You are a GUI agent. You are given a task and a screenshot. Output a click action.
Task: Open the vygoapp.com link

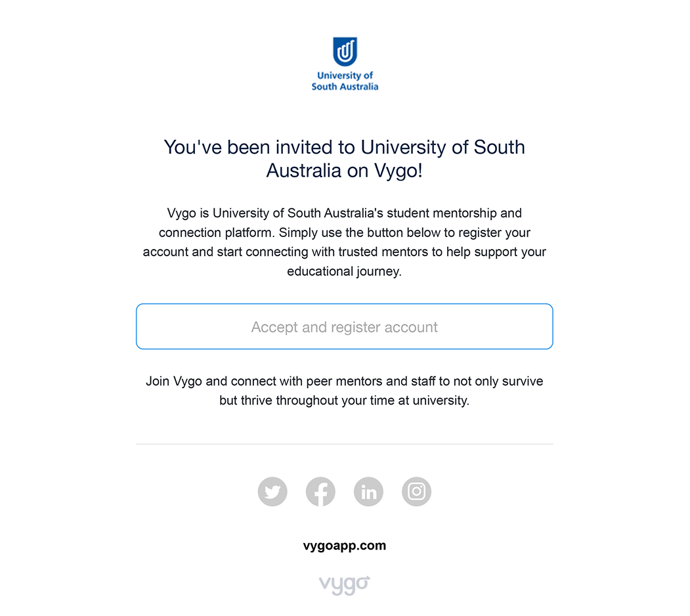(x=345, y=545)
